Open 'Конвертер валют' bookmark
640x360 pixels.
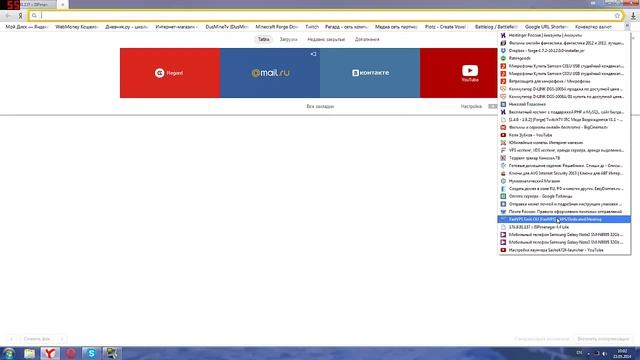tap(593, 27)
